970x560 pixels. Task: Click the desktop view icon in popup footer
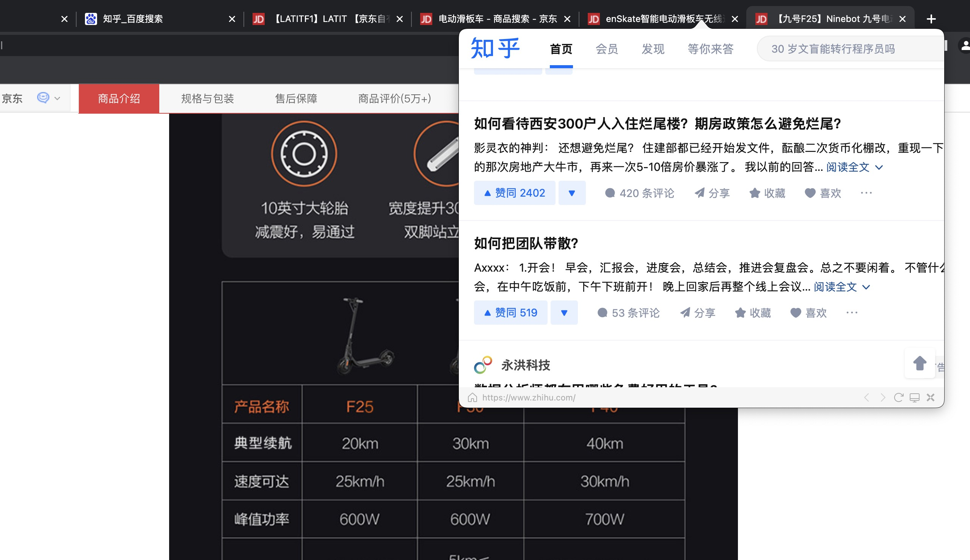point(915,397)
